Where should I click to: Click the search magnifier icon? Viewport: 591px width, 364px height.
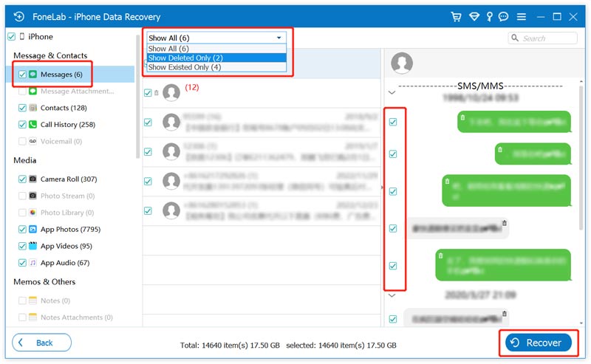point(515,38)
